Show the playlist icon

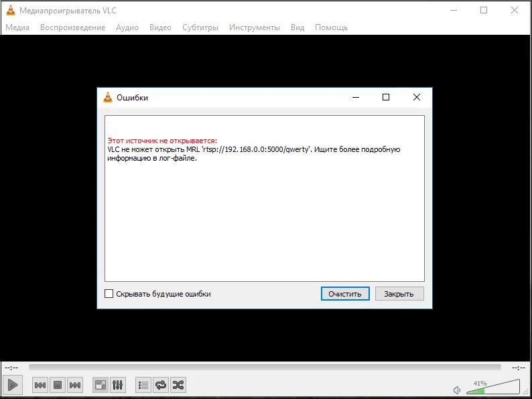[x=143, y=385]
